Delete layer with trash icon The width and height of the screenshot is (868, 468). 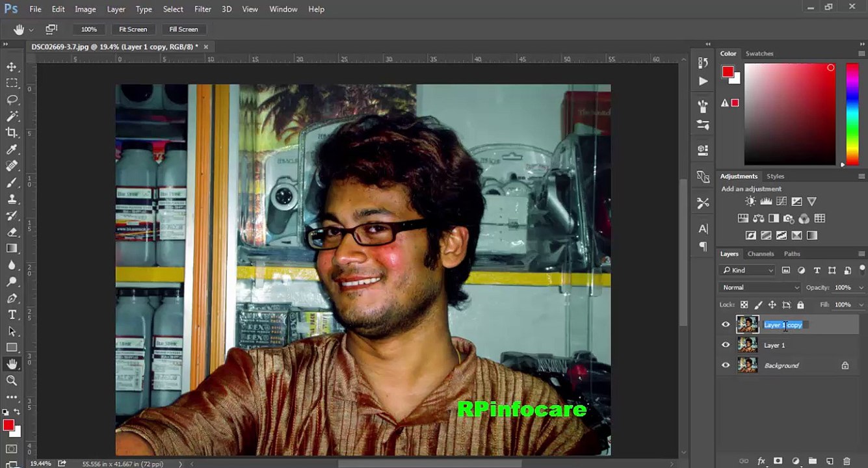847,461
